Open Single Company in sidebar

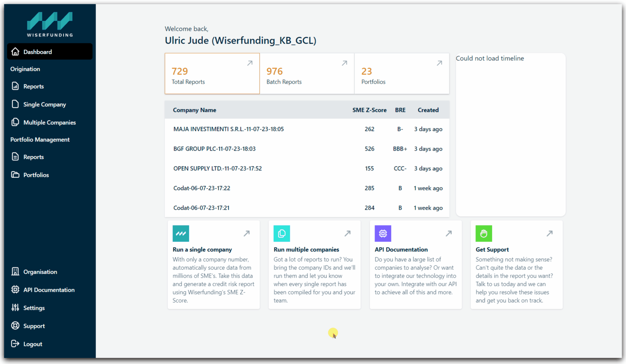[x=50, y=104]
